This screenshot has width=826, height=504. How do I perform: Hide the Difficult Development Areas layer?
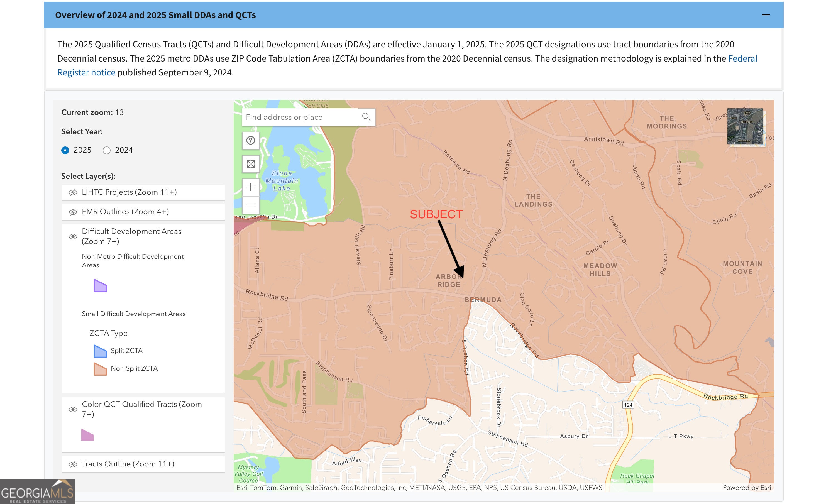click(73, 237)
